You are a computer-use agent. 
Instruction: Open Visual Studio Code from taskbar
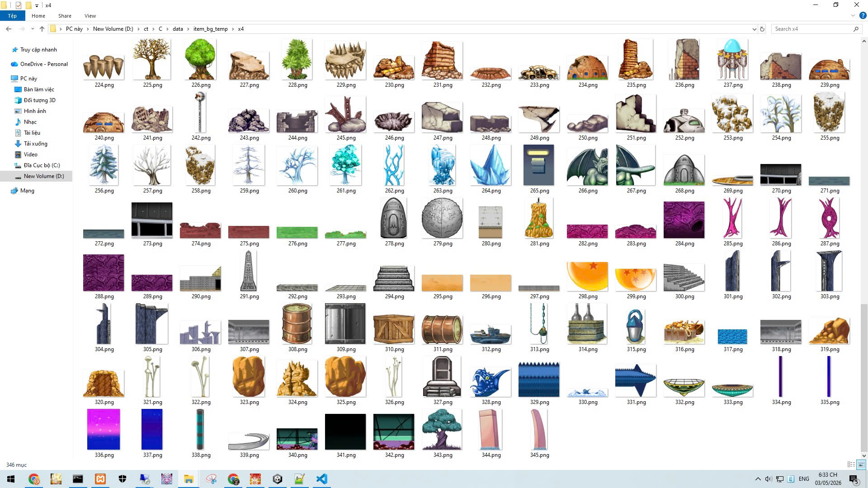point(321,479)
